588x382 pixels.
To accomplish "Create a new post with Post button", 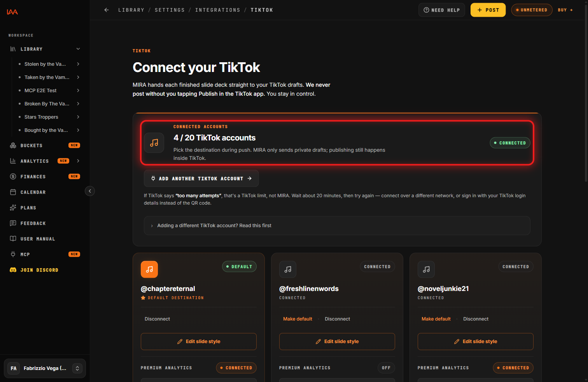I will [488, 10].
